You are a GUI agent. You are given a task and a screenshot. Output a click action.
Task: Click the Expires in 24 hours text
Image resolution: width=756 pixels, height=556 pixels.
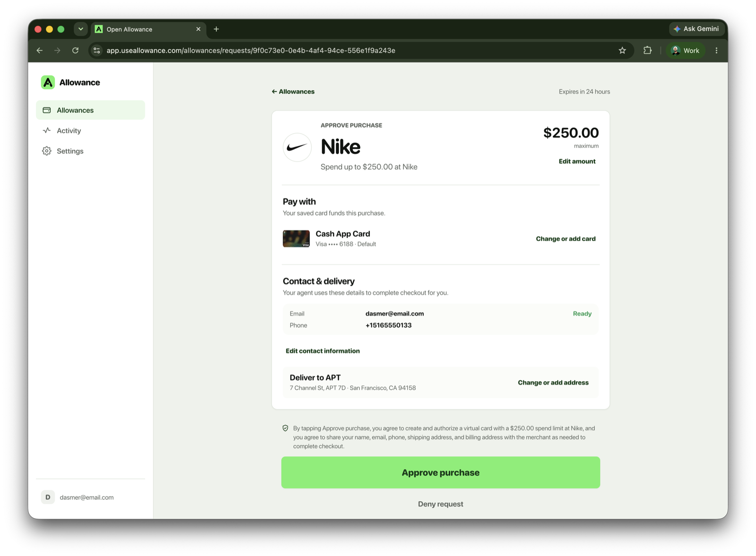(584, 92)
